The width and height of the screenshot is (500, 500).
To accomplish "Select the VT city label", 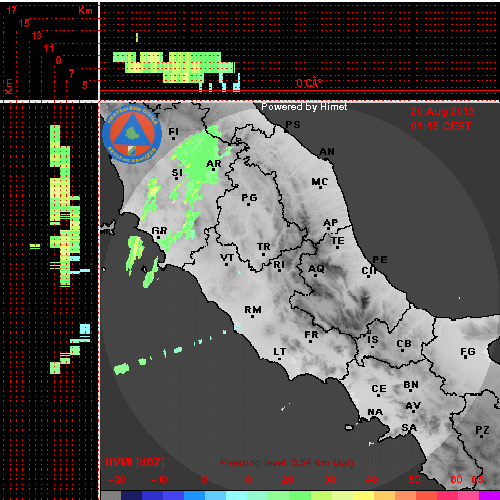I will click(227, 258).
